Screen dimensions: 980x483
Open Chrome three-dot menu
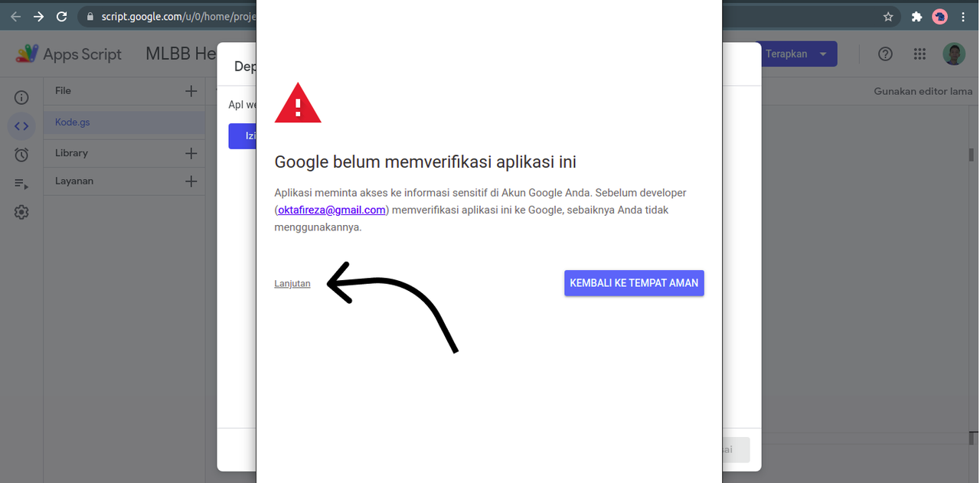point(963,16)
